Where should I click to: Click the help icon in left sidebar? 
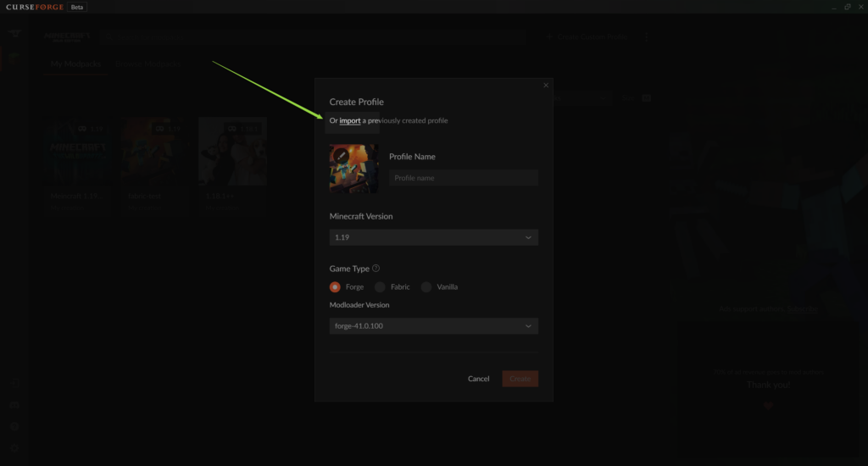click(14, 427)
